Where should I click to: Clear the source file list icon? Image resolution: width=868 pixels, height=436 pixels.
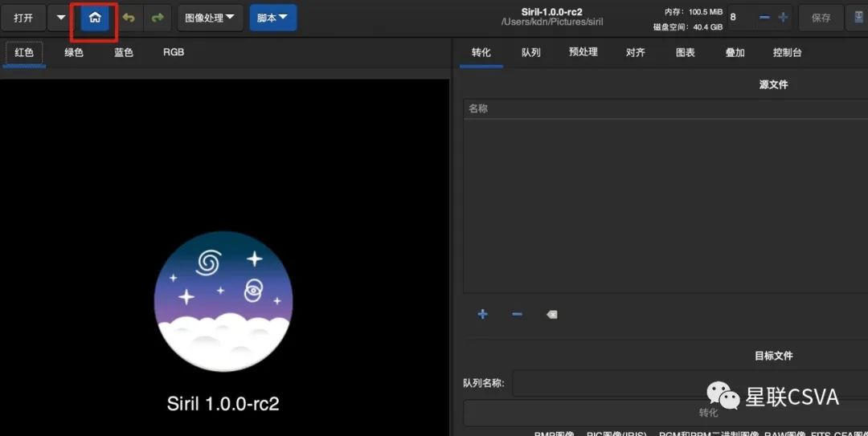point(551,315)
